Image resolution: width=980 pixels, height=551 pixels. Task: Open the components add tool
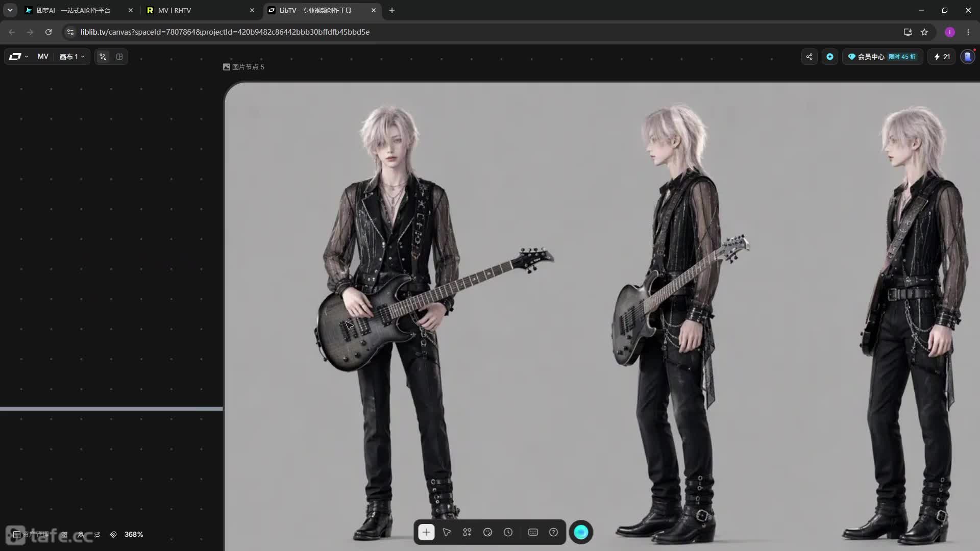point(467,532)
